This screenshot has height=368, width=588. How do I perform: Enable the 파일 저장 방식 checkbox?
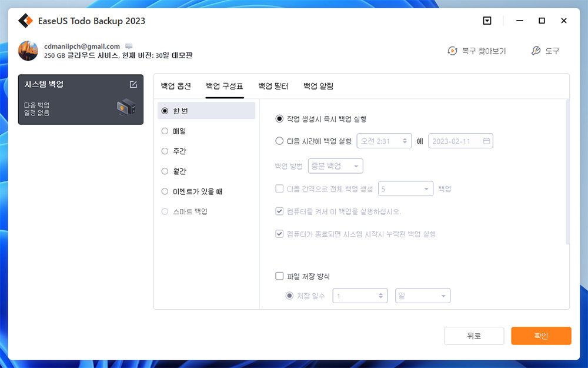coord(279,276)
